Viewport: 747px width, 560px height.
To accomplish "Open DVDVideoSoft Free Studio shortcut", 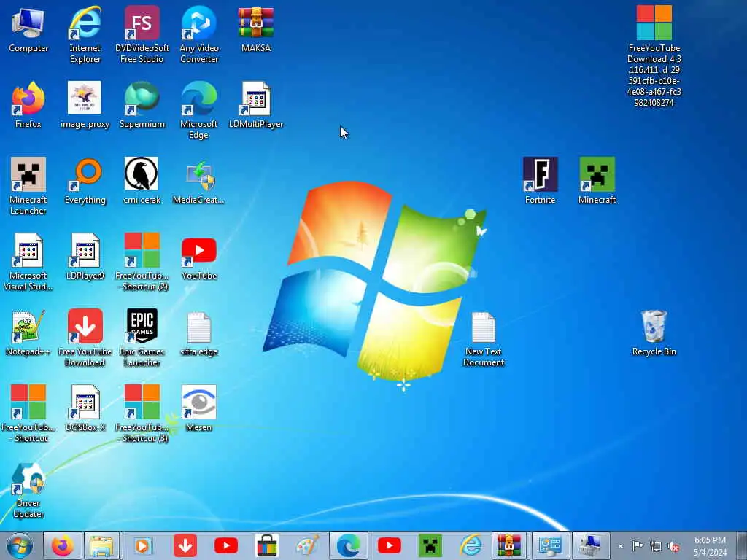I will (142, 34).
